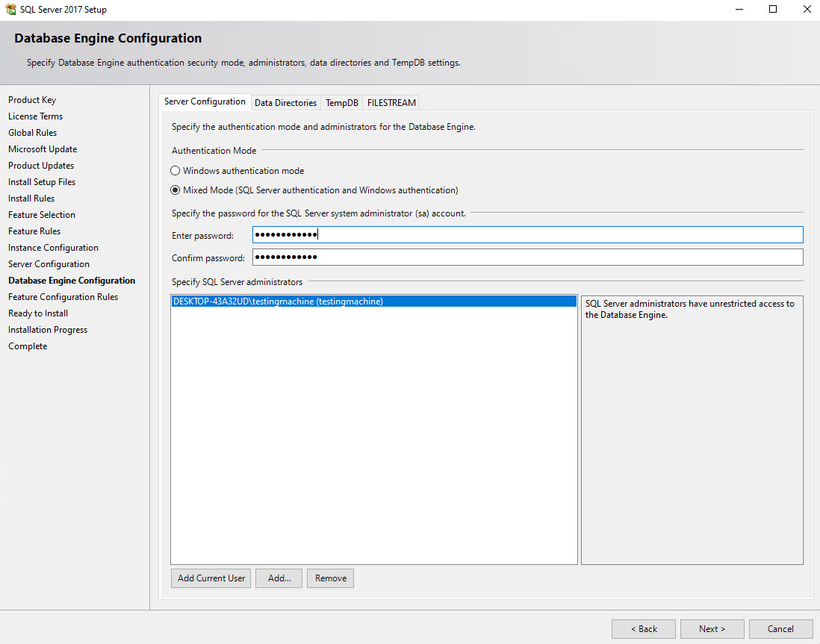The image size is (820, 644).
Task: Click Database Engine Configuration step in sidebar
Action: pyautogui.click(x=72, y=281)
